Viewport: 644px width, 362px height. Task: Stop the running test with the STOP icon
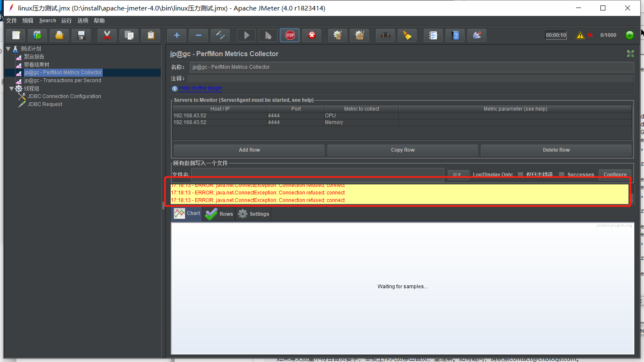click(x=290, y=35)
